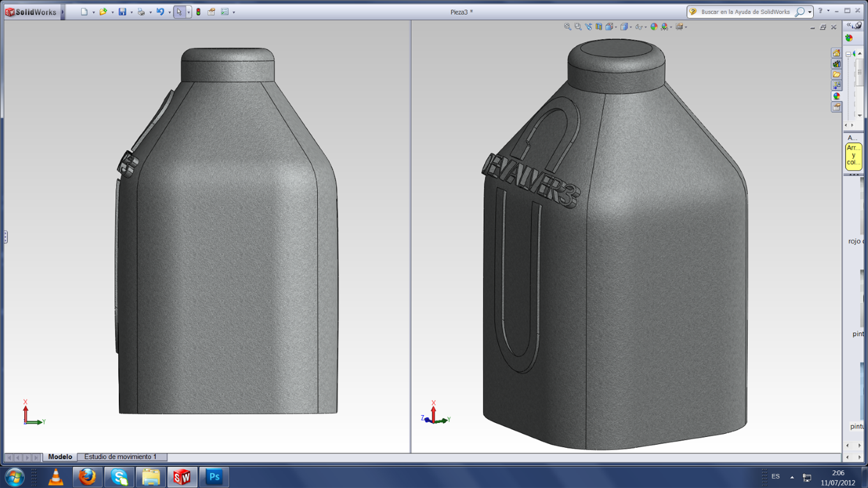Switch to the Modelo tab
The height and width of the screenshot is (488, 868).
click(x=60, y=457)
